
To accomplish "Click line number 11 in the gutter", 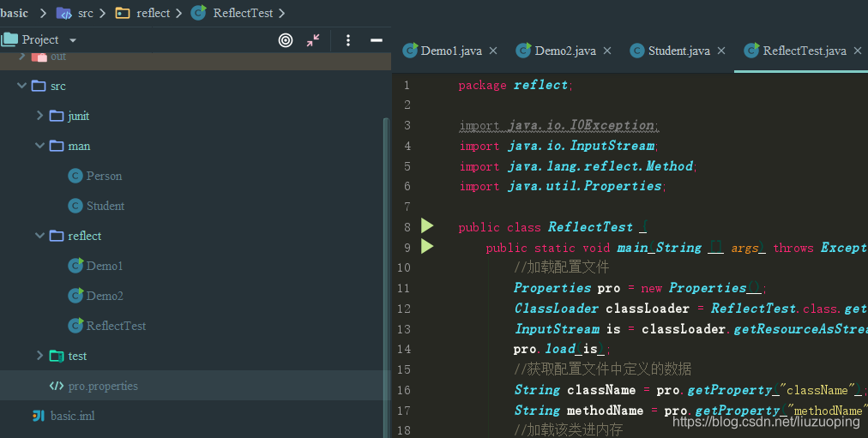I will pyautogui.click(x=404, y=288).
